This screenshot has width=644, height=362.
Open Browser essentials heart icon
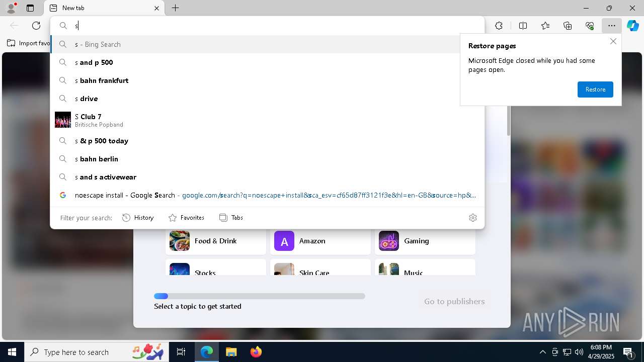(590, 26)
